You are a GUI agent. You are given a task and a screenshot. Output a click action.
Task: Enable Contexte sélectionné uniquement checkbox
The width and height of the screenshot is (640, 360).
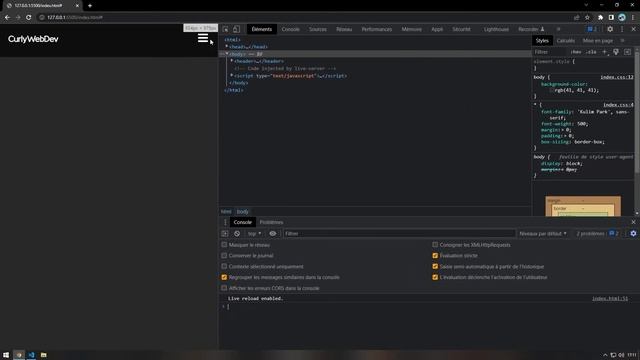point(224,266)
